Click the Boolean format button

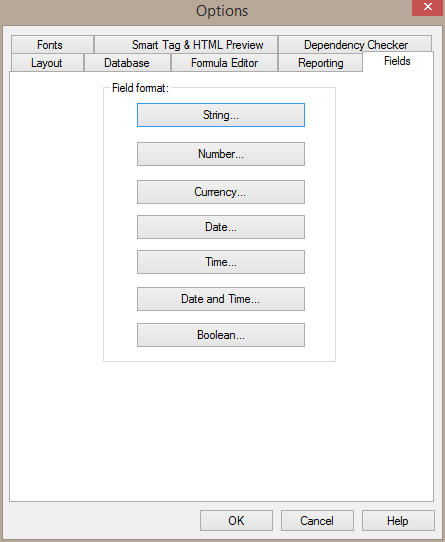point(221,335)
